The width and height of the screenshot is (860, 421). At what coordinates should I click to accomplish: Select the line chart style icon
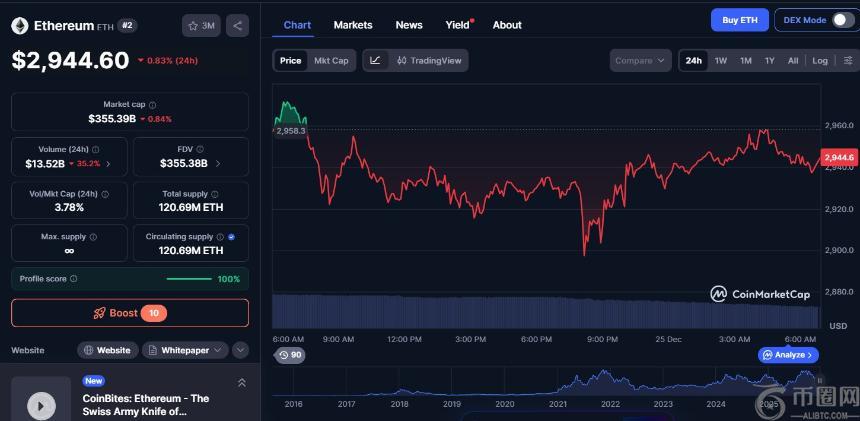(x=375, y=61)
